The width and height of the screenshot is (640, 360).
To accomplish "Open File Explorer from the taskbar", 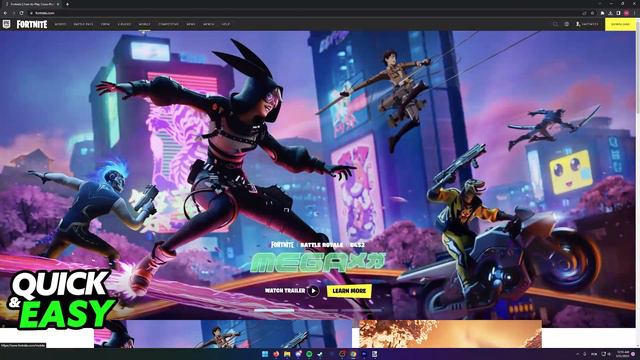I will [287, 354].
